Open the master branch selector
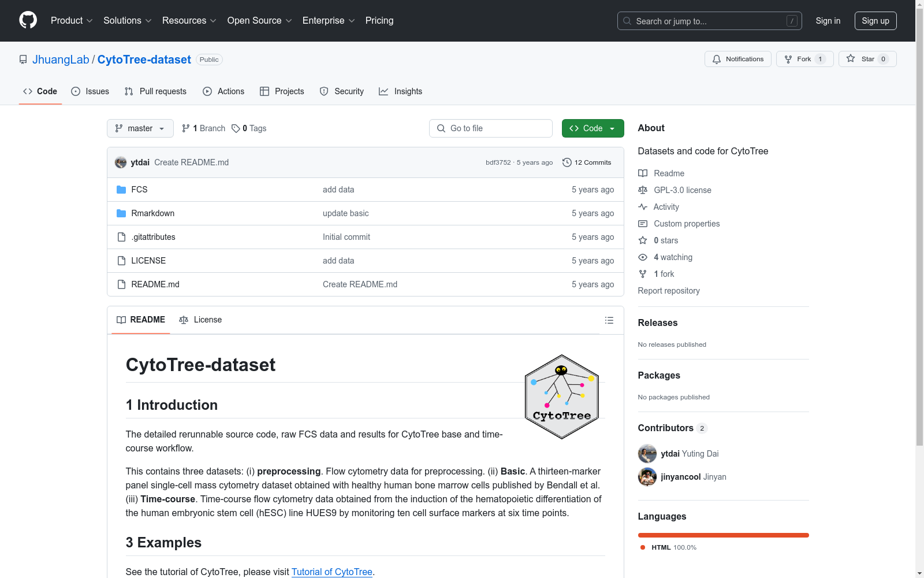 tap(140, 128)
